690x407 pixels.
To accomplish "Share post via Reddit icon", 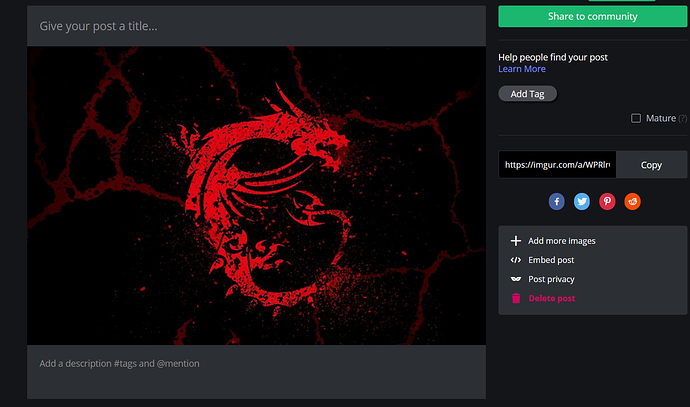I will [632, 202].
